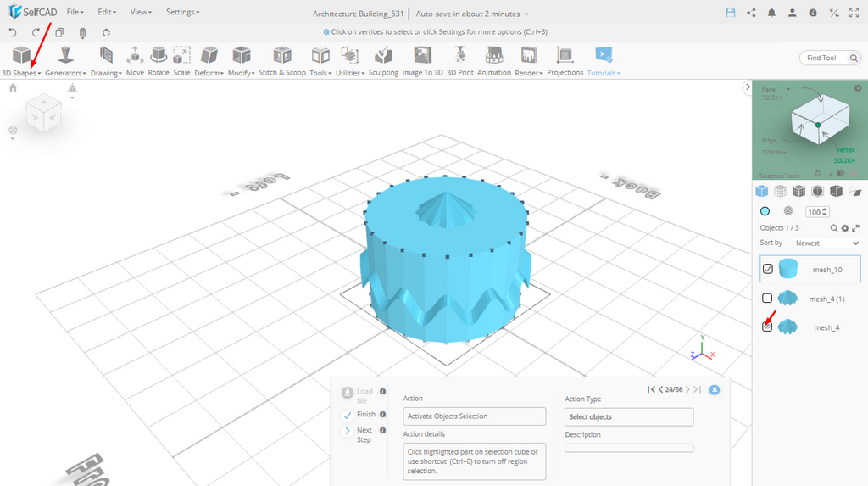Open the Tutorials menu
This screenshot has width=868, height=486.
click(x=604, y=61)
